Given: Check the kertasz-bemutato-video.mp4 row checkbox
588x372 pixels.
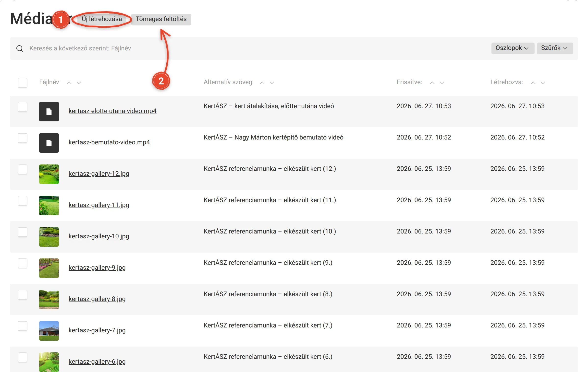Looking at the screenshot, I should tap(23, 138).
